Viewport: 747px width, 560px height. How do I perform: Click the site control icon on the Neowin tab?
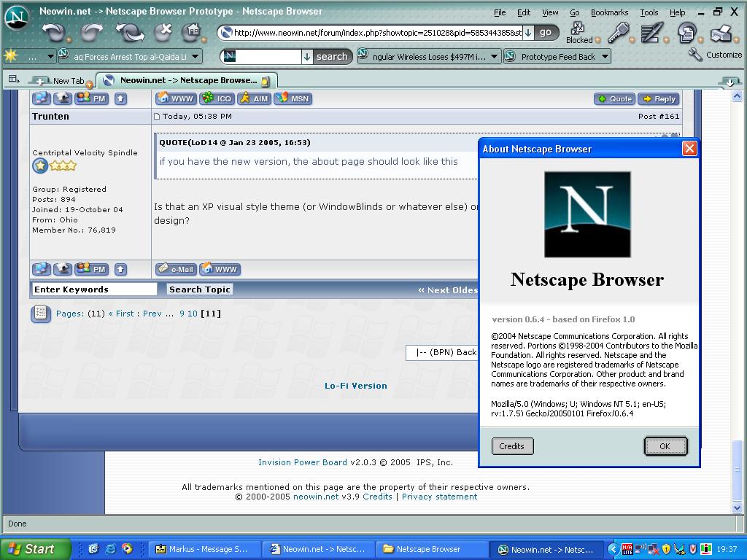pyautogui.click(x=266, y=81)
